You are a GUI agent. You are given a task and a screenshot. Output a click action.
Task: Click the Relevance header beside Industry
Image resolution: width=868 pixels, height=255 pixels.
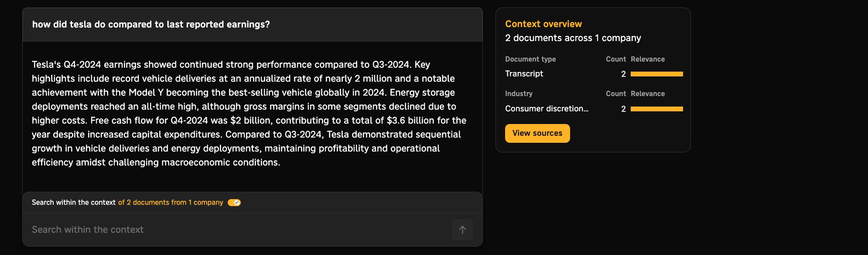coord(648,94)
